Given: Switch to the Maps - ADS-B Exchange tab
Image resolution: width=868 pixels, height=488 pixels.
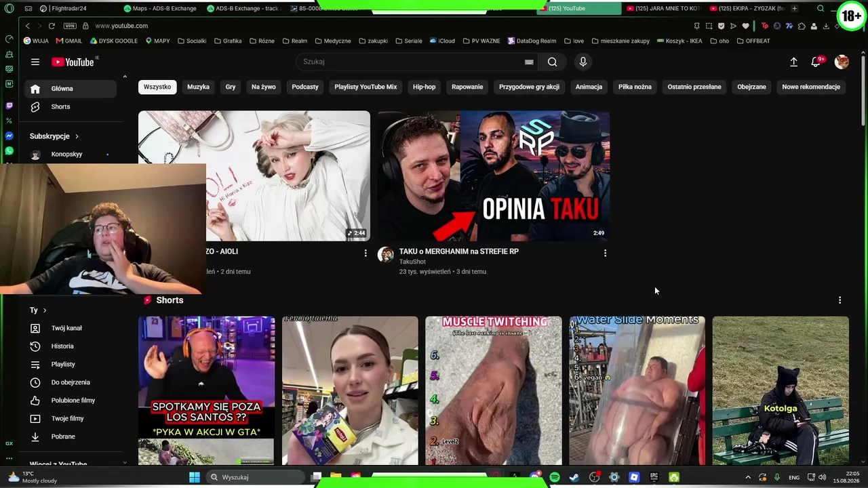Looking at the screenshot, I should (x=161, y=8).
